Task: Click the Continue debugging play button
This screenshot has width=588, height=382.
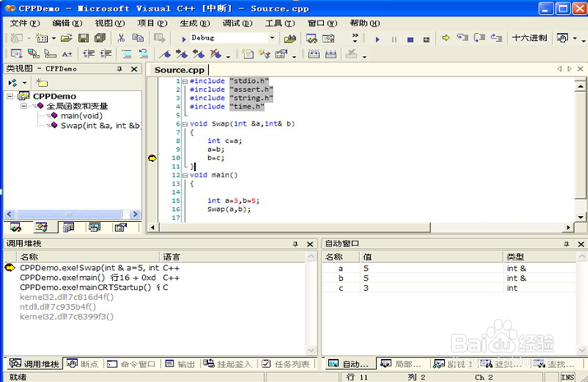Action: point(377,39)
